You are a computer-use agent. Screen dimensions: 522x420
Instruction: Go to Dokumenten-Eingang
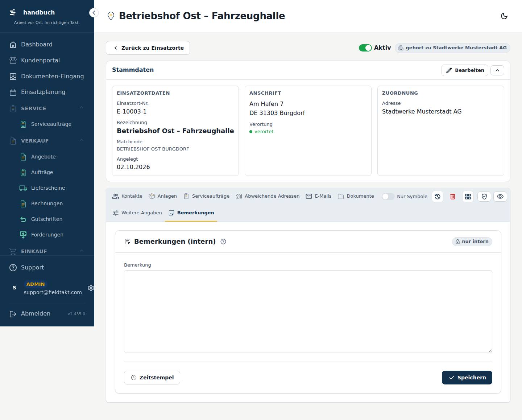click(x=47, y=77)
